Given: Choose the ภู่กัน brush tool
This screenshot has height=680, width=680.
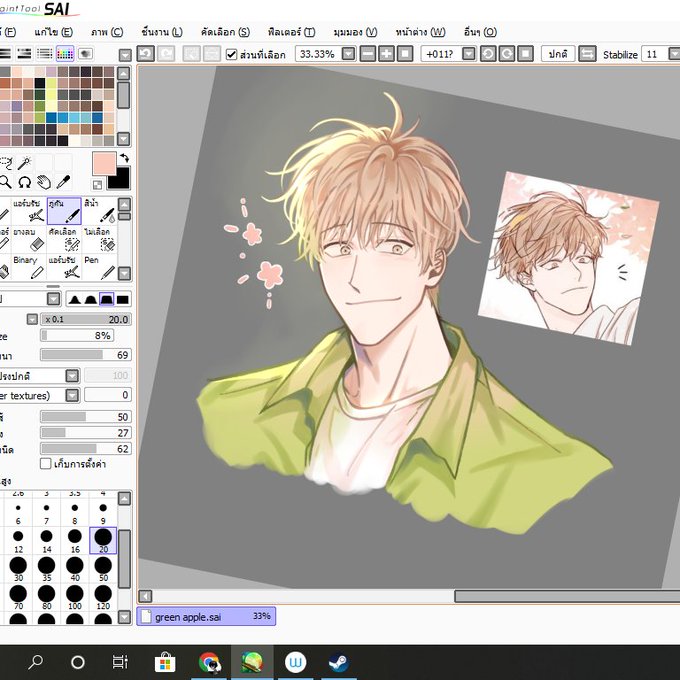Looking at the screenshot, I should [64, 211].
